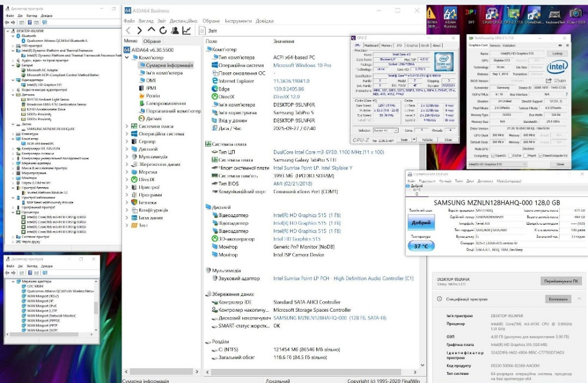
Task: Open the AIDA64 graph chart icon
Action: (x=186, y=30)
